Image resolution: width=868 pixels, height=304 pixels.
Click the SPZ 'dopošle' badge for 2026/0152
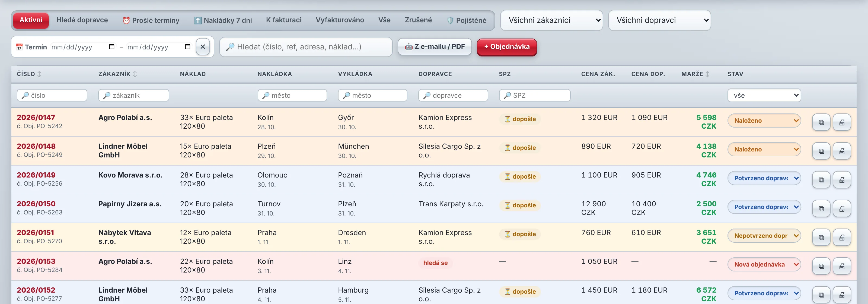pos(520,291)
